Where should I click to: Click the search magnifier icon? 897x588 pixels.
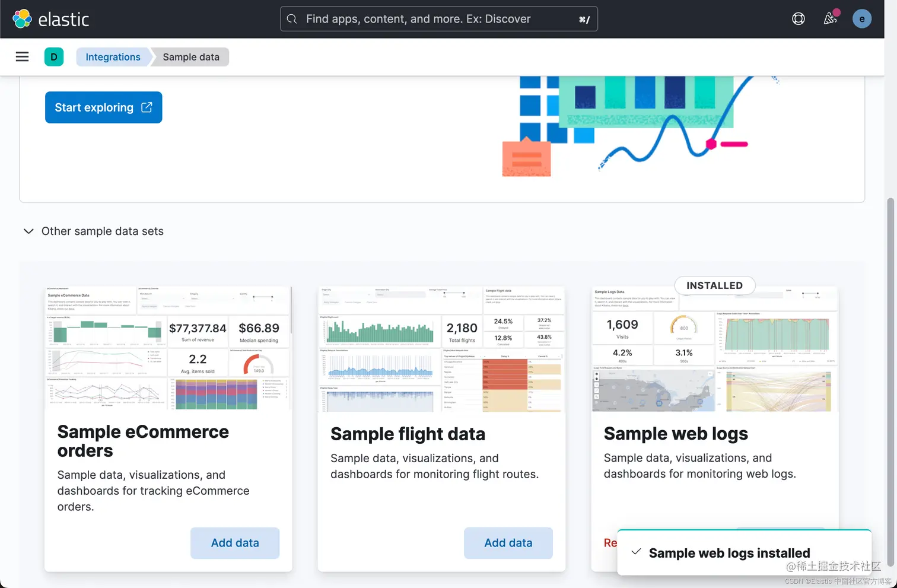[x=292, y=19]
